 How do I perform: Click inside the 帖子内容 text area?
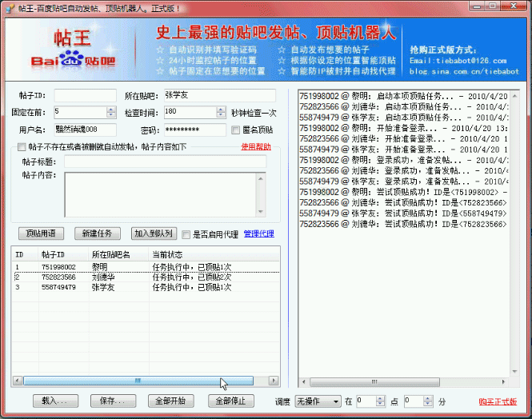pyautogui.click(x=161, y=195)
